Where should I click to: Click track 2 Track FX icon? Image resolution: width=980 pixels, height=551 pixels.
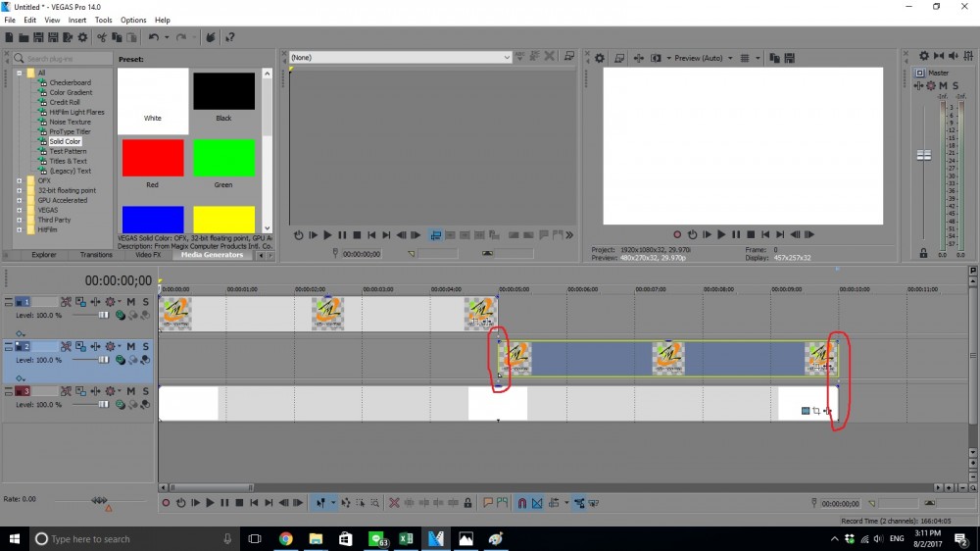click(80, 346)
